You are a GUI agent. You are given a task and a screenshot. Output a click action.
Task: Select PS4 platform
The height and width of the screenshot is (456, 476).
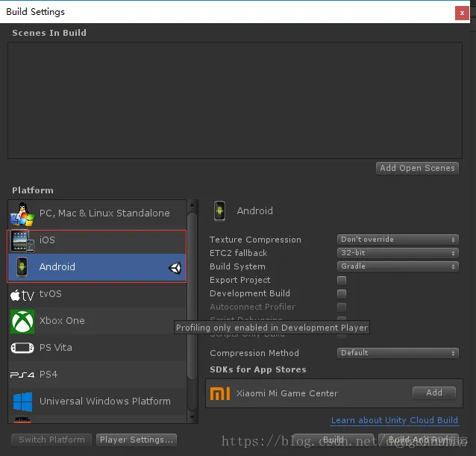(x=97, y=375)
